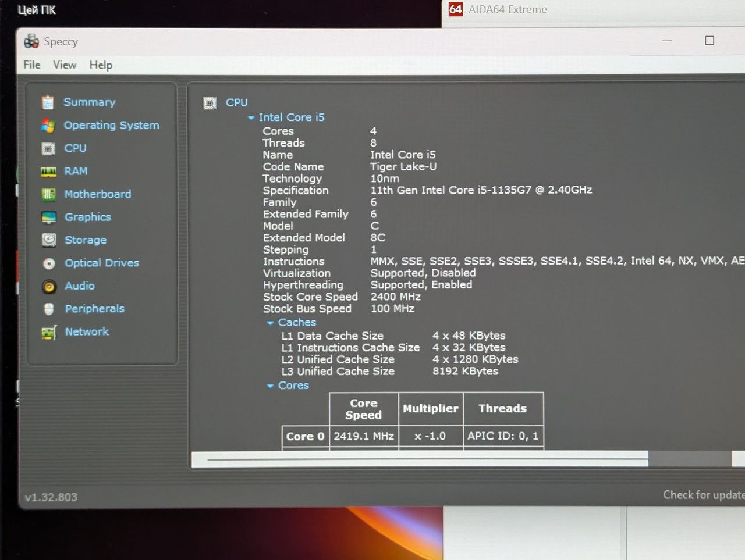Select CPU in the sidebar list

pyautogui.click(x=75, y=148)
